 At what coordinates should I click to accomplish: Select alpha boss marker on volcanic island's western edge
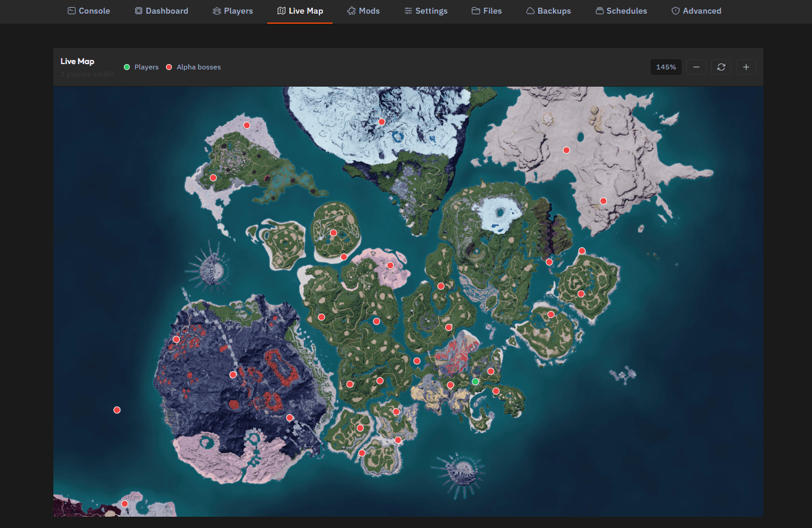pos(176,339)
